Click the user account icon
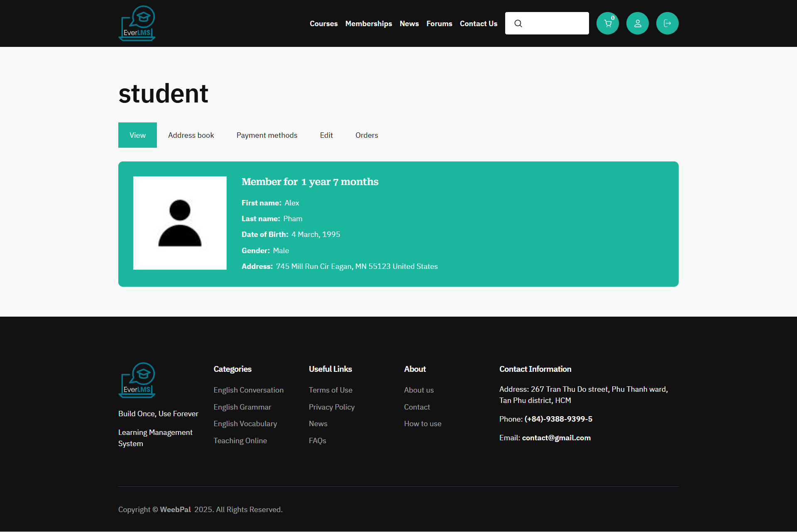Image resolution: width=797 pixels, height=532 pixels. click(637, 24)
